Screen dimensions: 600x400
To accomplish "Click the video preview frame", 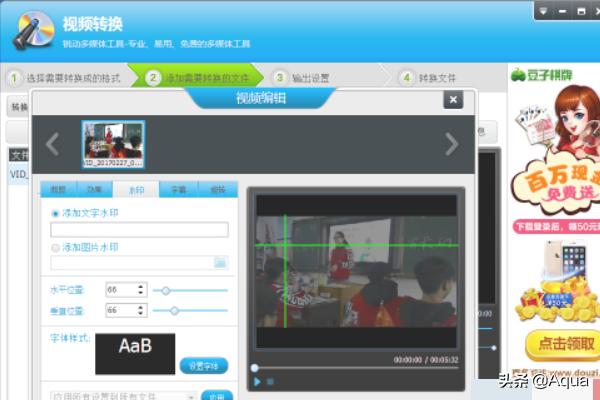I will (x=356, y=272).
